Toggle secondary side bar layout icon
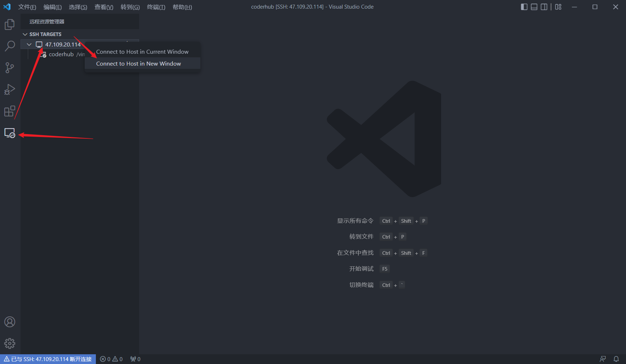Image resolution: width=626 pixels, height=364 pixels. [x=544, y=7]
